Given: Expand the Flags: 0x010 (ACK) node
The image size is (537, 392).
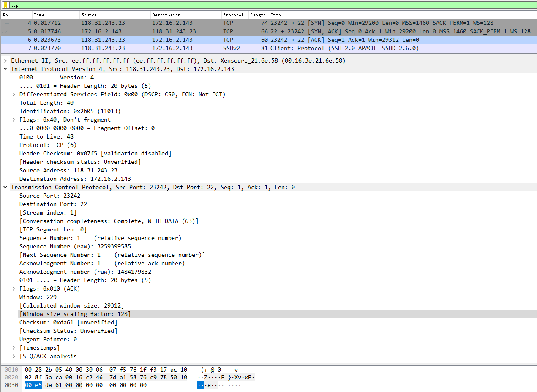Looking at the screenshot, I should click(x=14, y=289).
